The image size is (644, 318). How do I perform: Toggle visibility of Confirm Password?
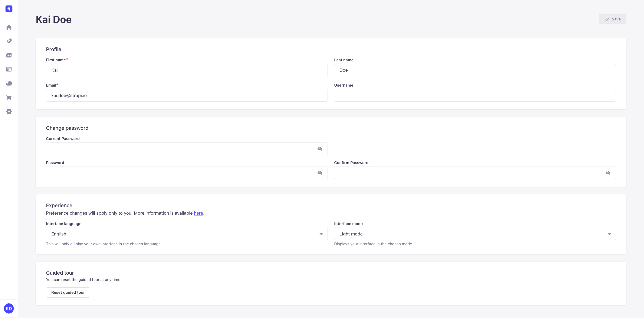click(x=608, y=173)
